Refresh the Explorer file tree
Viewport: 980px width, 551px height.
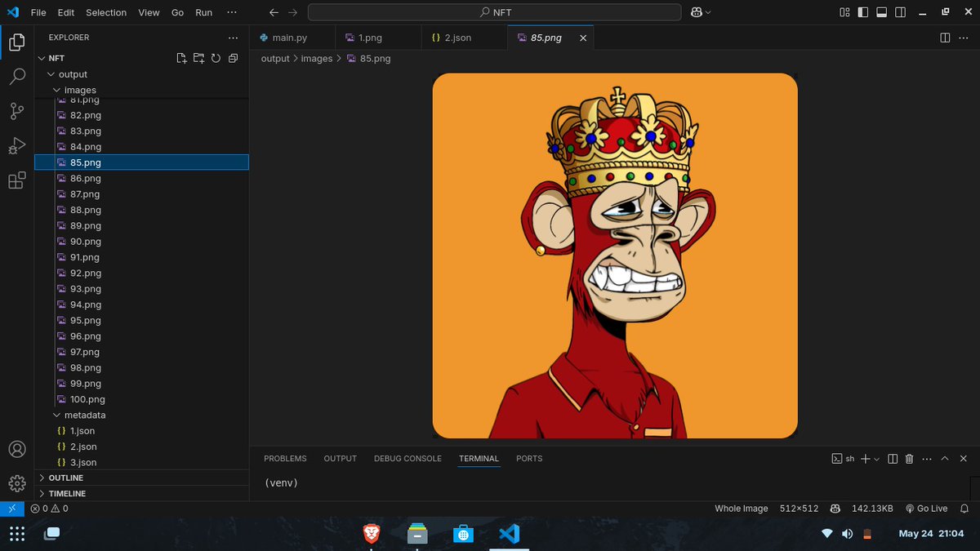(216, 58)
